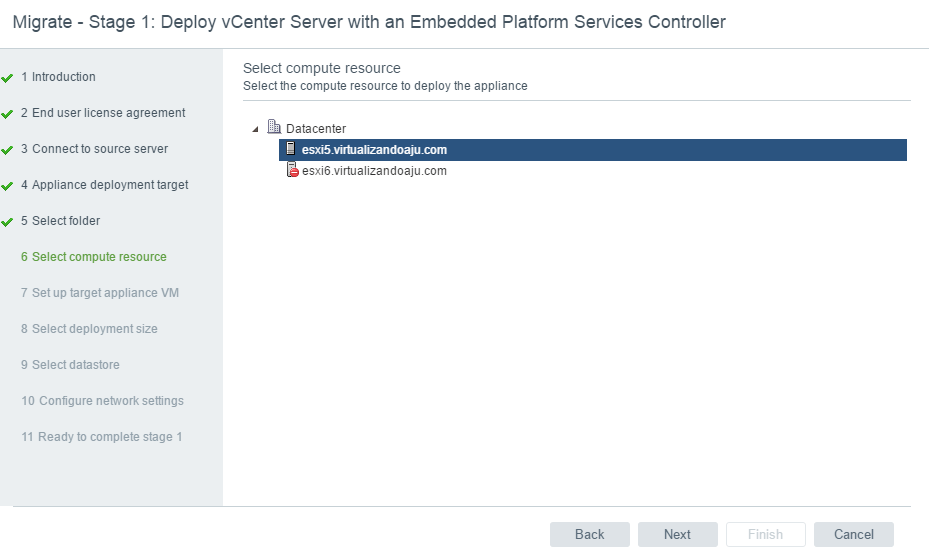Click the esxi5 host server icon
929x559 pixels.
pos(292,150)
